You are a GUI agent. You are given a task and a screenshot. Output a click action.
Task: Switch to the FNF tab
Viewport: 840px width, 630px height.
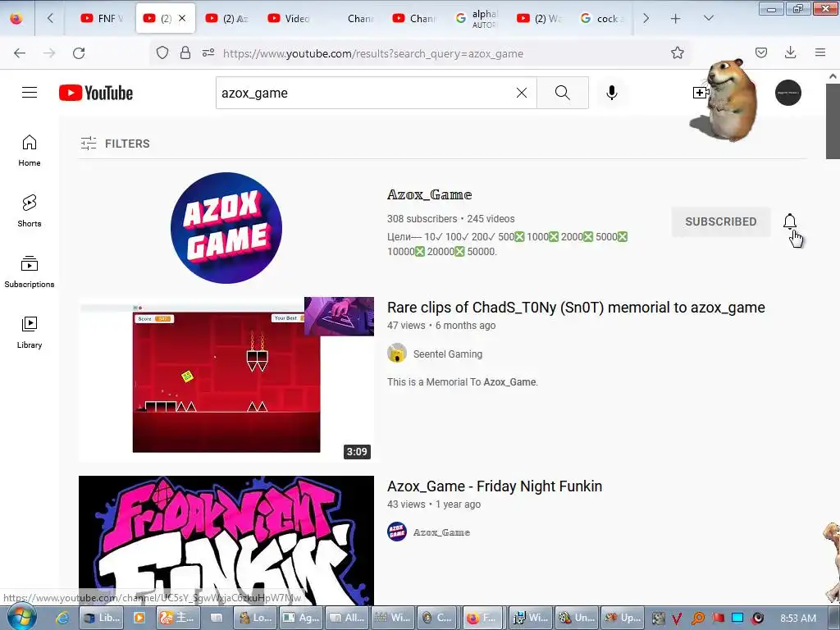pyautogui.click(x=101, y=18)
